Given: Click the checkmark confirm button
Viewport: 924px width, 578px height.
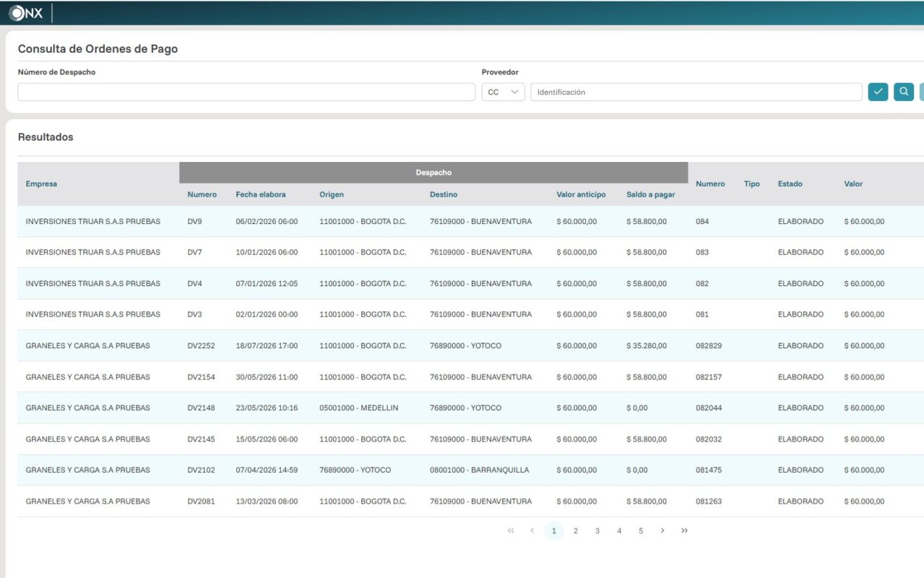Looking at the screenshot, I should (x=878, y=92).
